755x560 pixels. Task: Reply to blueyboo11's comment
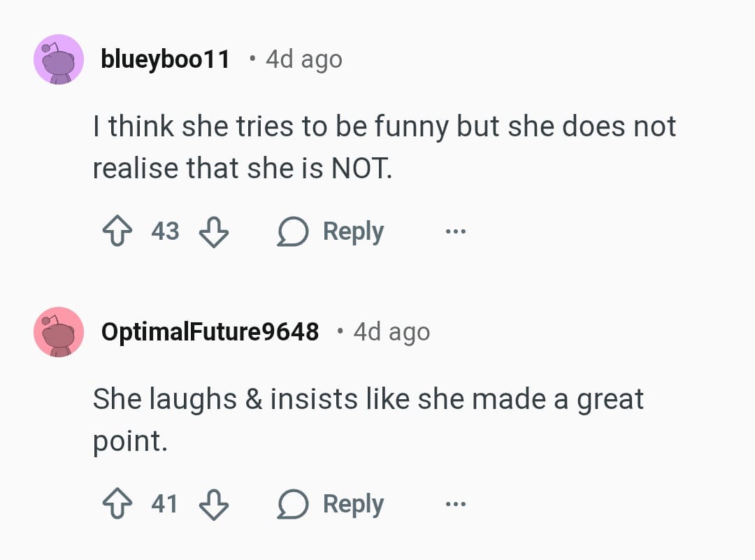point(353,231)
